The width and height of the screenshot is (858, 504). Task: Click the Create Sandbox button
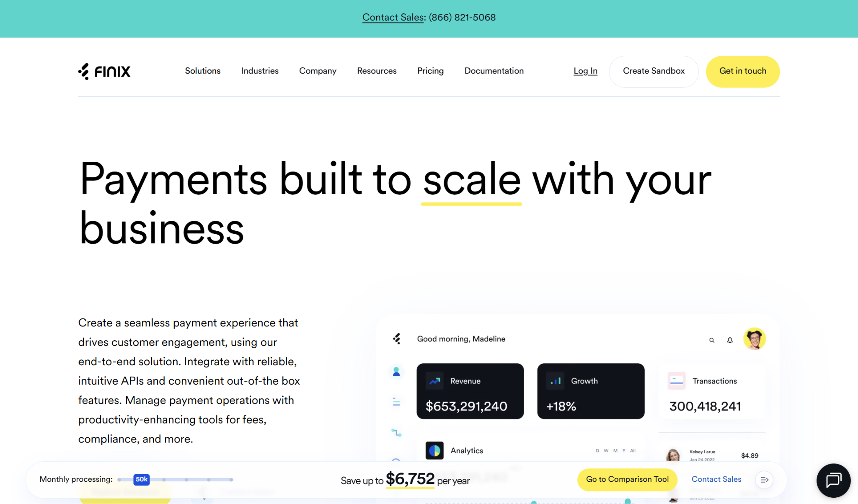tap(654, 71)
